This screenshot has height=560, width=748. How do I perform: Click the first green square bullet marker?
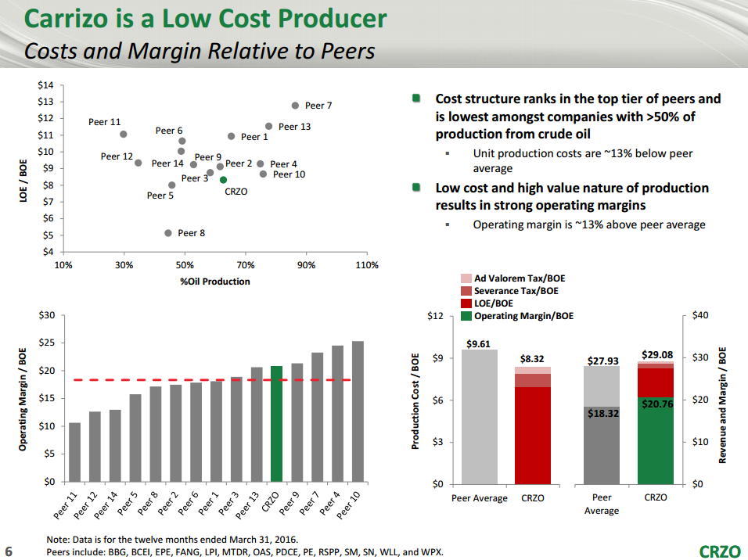417,99
